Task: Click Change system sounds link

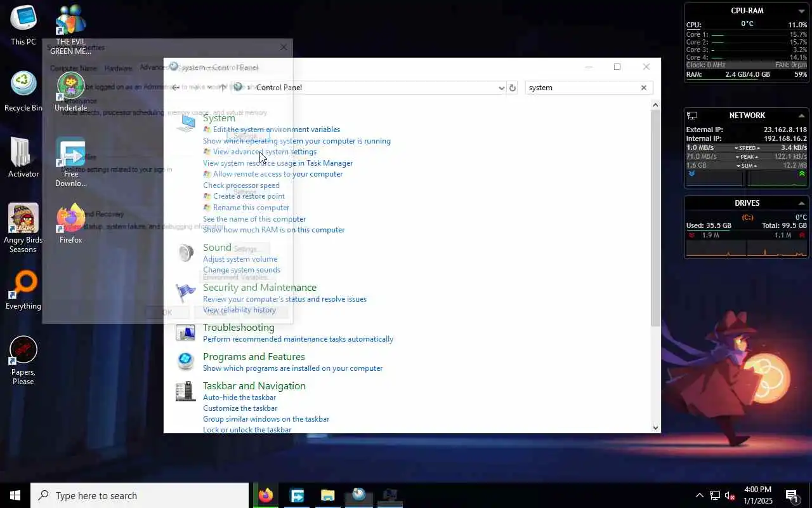Action: [x=242, y=270]
